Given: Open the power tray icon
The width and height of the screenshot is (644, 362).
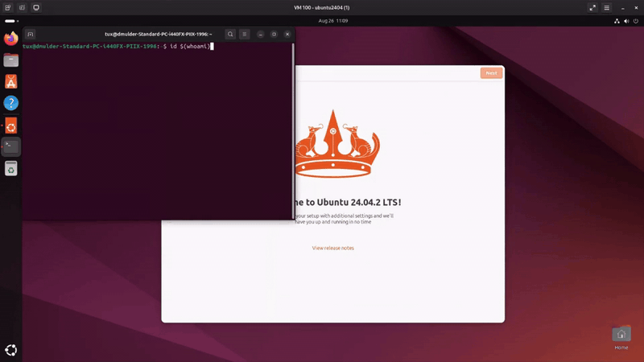Looking at the screenshot, I should [636, 21].
